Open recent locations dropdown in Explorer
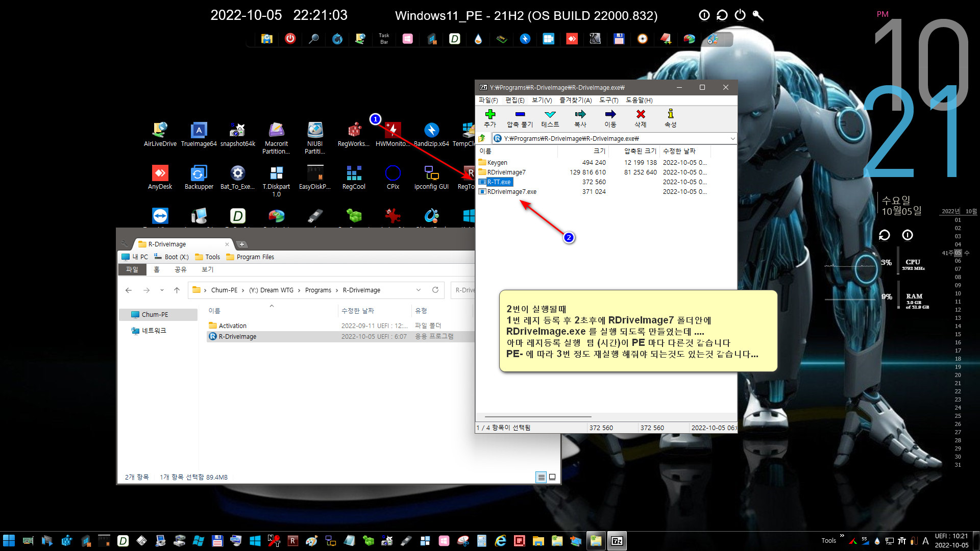This screenshot has height=551, width=980. [x=162, y=290]
